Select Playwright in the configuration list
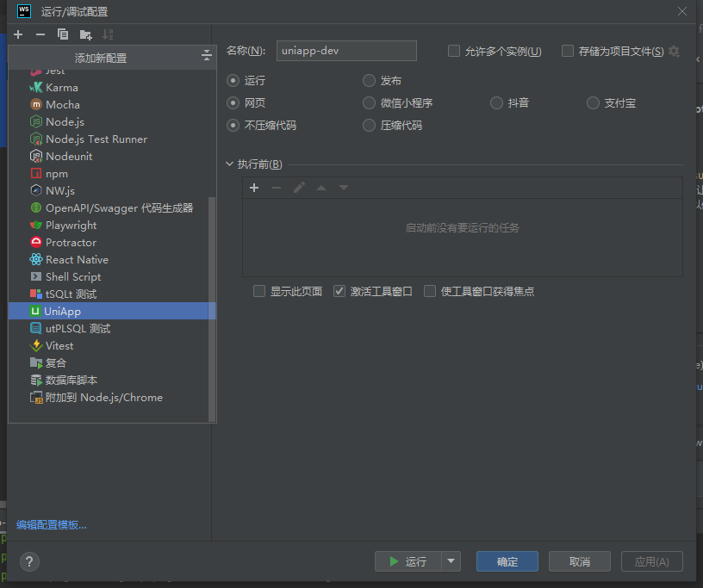The width and height of the screenshot is (703, 588). click(71, 226)
